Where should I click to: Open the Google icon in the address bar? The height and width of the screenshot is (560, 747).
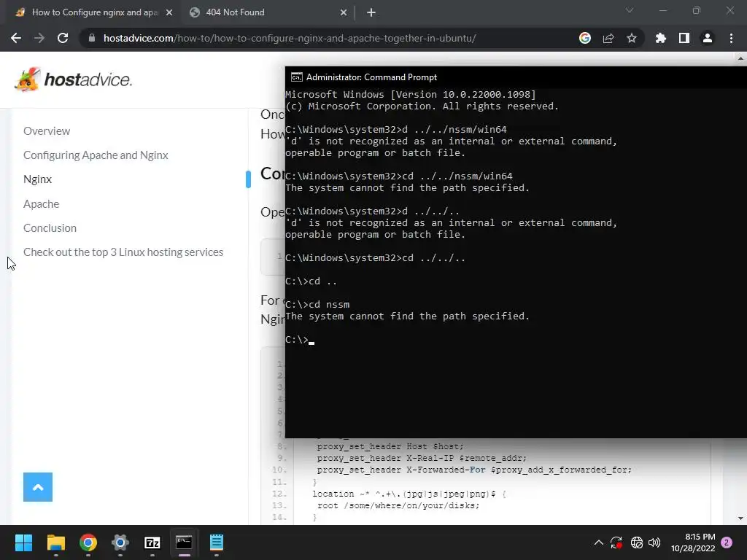[584, 38]
